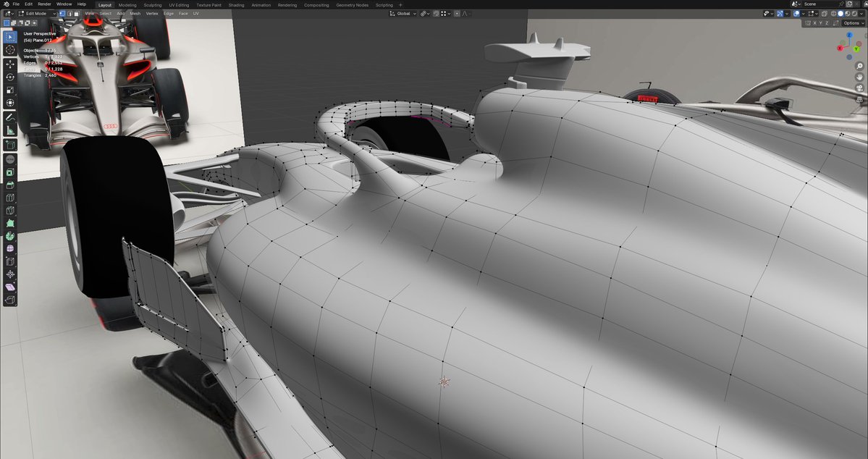Switch to wireframe viewport shading
The width and height of the screenshot is (868, 459).
pyautogui.click(x=834, y=13)
